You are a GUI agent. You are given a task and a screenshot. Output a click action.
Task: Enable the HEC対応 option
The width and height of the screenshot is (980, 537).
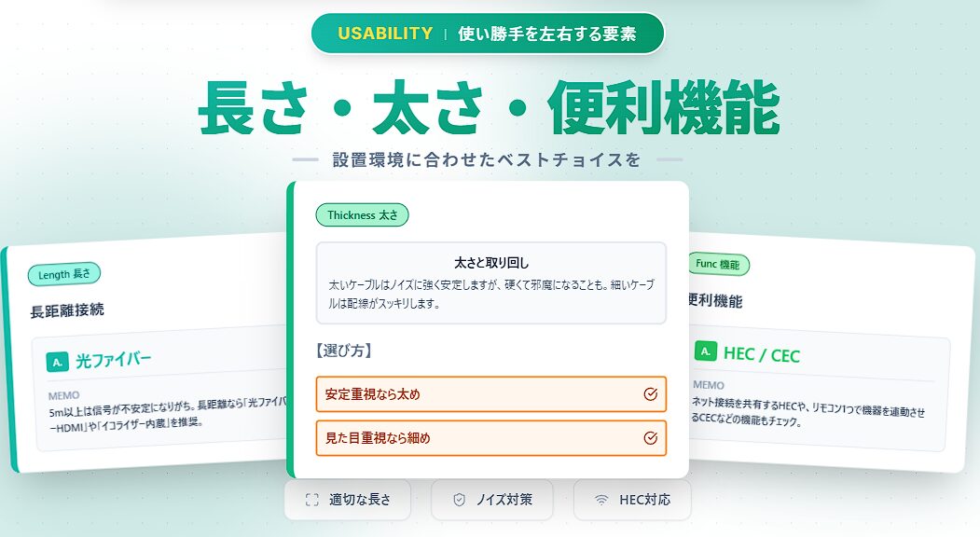tap(632, 499)
